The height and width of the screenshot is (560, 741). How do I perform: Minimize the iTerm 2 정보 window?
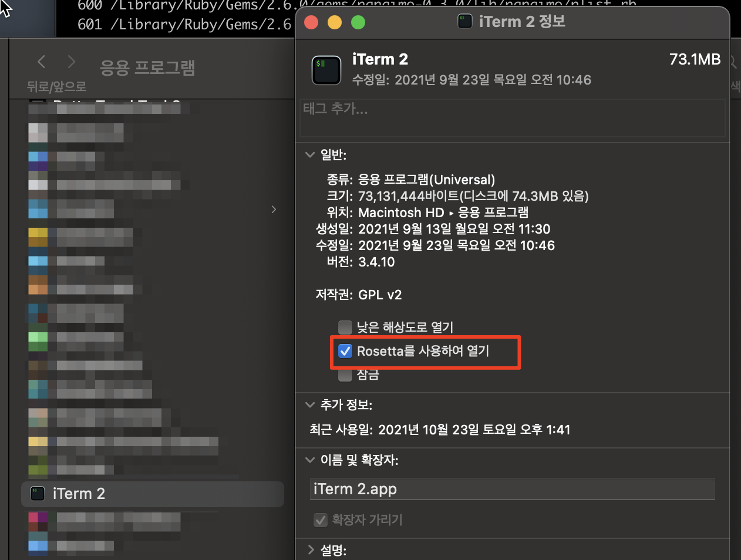(335, 22)
